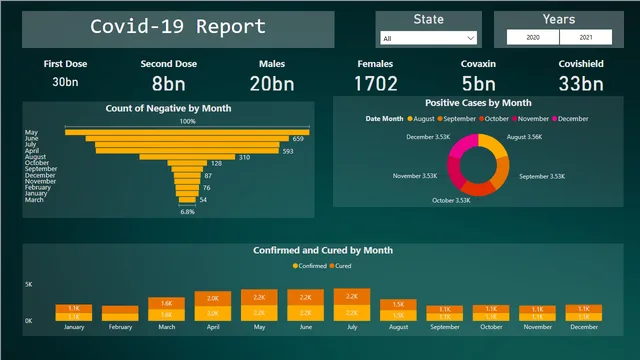640x360 pixels.
Task: Click the Males card value 20bn
Action: (x=272, y=84)
